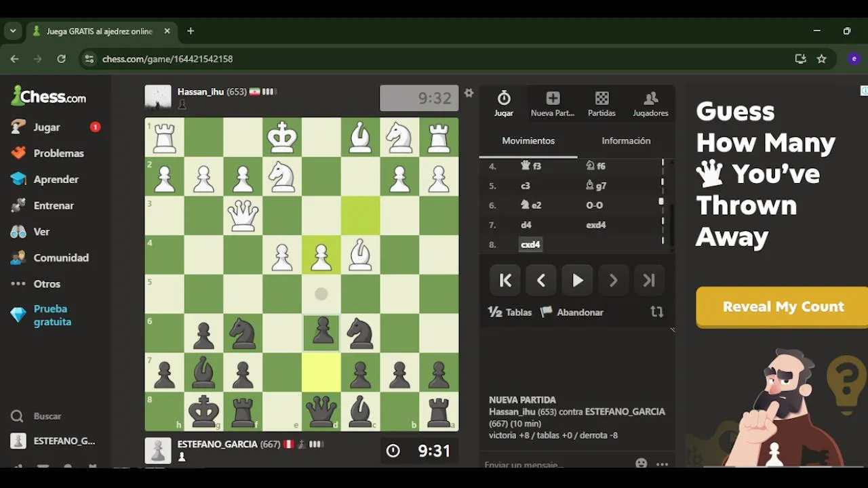Viewport: 868px width, 488px height.
Task: Select the black knight on f6
Action: [243, 333]
